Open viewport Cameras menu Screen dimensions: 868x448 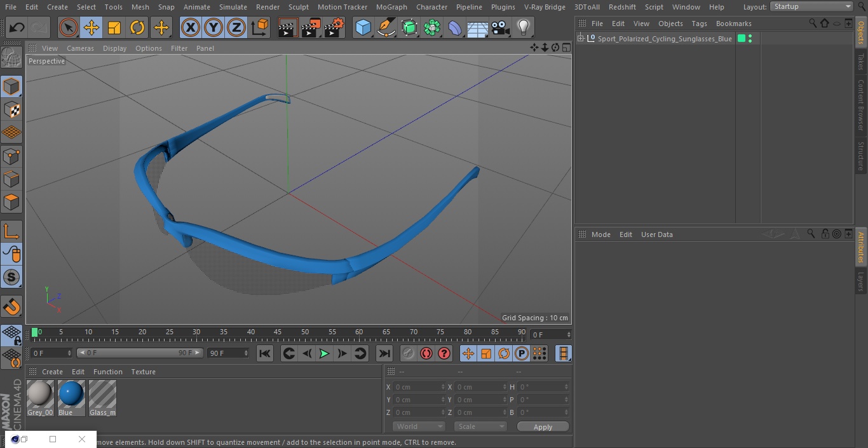80,48
